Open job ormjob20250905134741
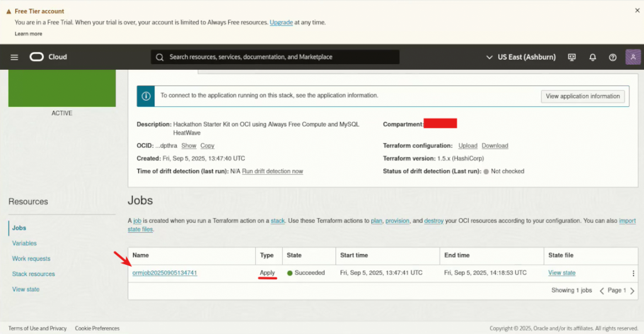The image size is (644, 334). pos(165,273)
